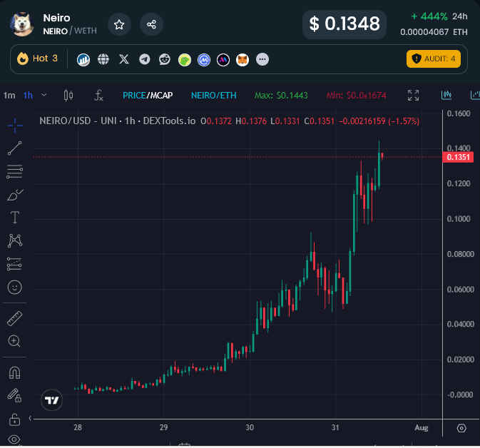This screenshot has width=480, height=448.
Task: Add Neiro to favorites with star icon
Action: click(x=119, y=24)
